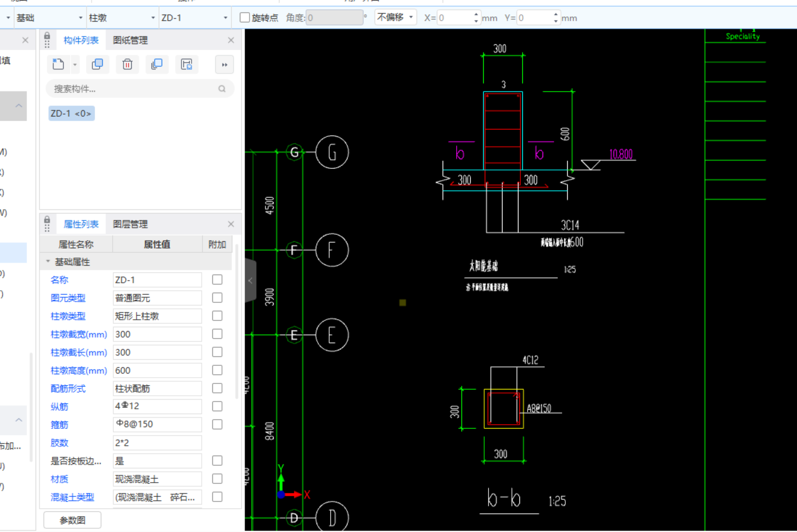797x532 pixels.
Task: Check the 附加 box for 材质
Action: (x=217, y=479)
